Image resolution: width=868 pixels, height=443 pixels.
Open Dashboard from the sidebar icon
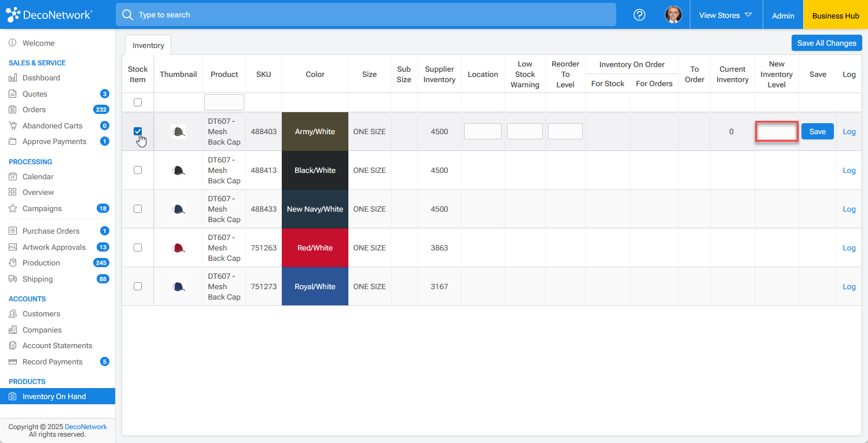(x=13, y=78)
